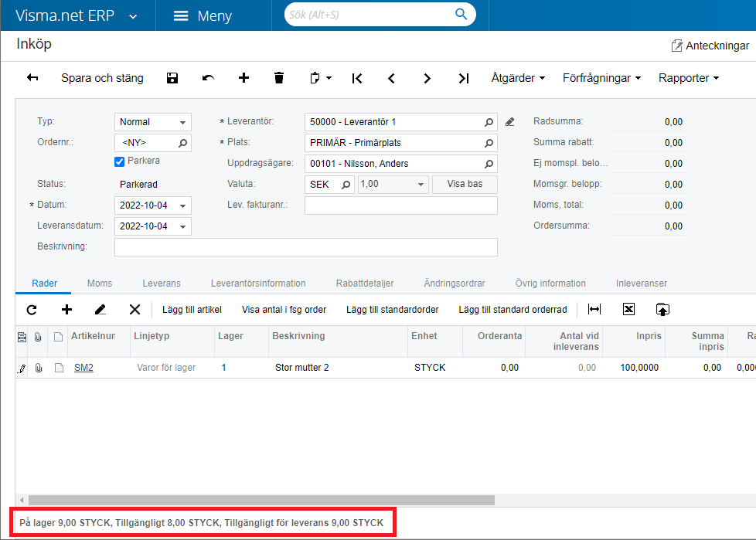Delete the order using trash icon
This screenshot has width=756, height=540.
coord(279,78)
